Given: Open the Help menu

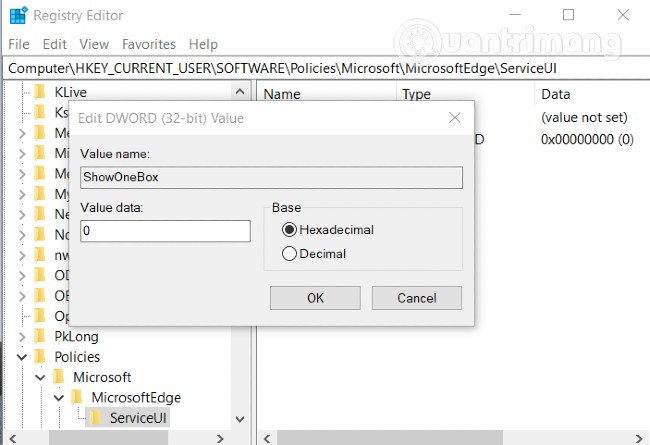Looking at the screenshot, I should click(x=203, y=44).
